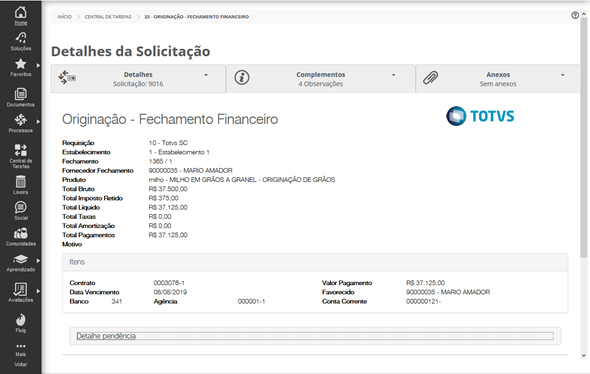Select Conta Corrente value 000000121-
Image resolution: width=590 pixels, height=374 pixels.
coord(423,301)
